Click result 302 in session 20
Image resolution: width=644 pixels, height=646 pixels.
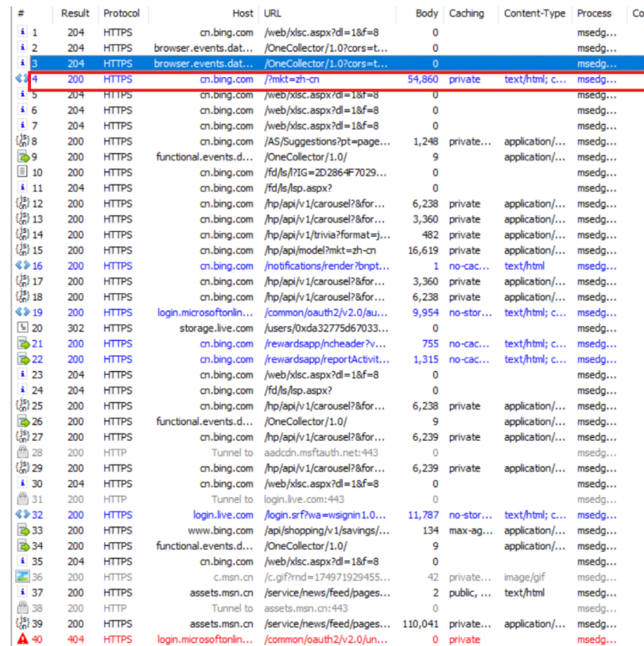(x=76, y=328)
